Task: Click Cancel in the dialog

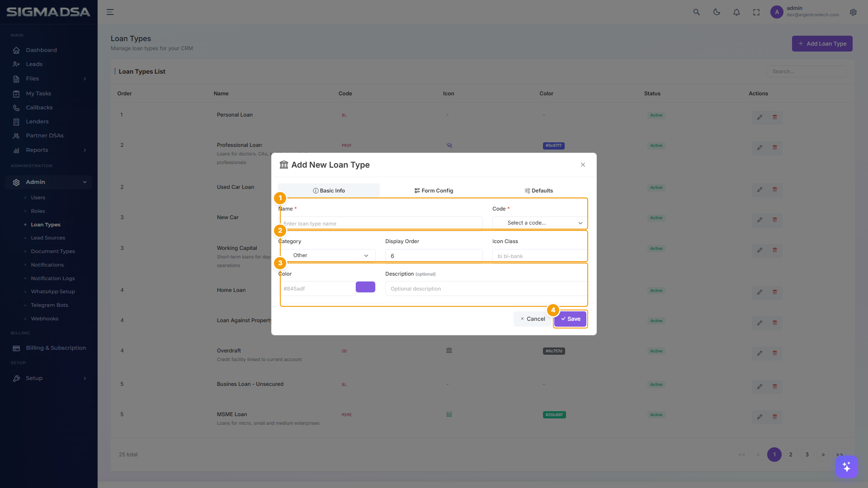Action: click(x=533, y=319)
